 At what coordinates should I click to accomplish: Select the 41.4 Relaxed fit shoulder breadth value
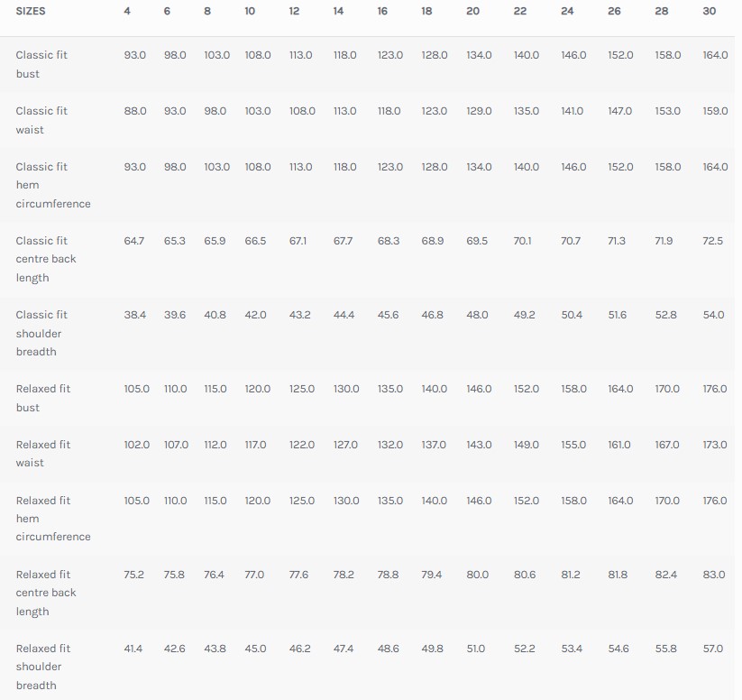tap(133, 649)
